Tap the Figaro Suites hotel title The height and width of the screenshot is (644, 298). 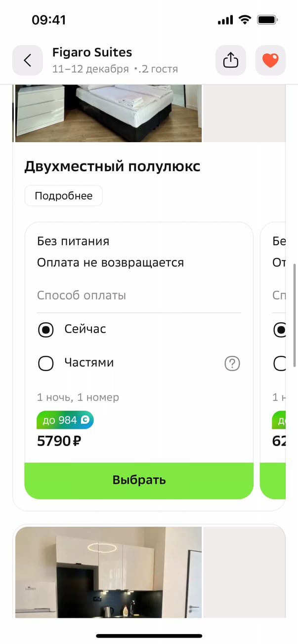[92, 52]
